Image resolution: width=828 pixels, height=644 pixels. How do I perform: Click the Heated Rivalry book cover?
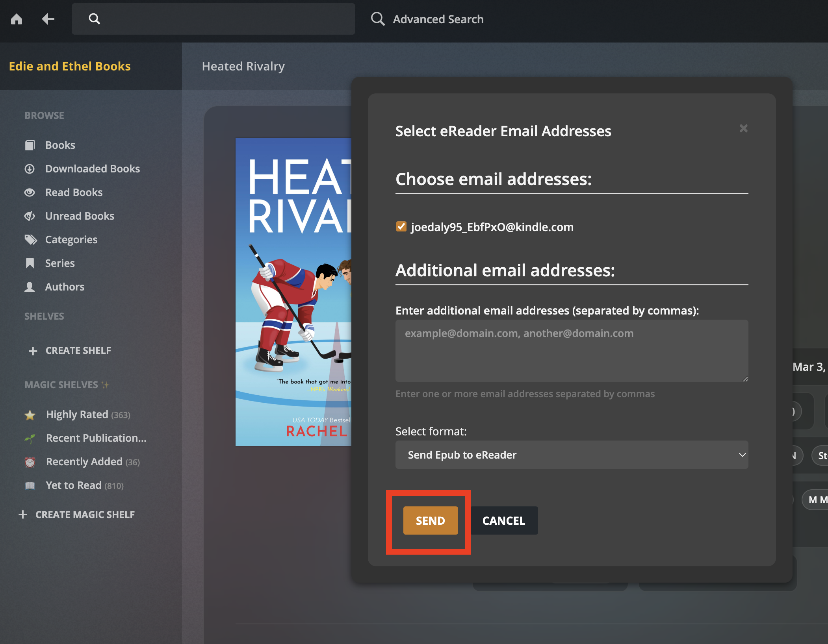pyautogui.click(x=293, y=292)
